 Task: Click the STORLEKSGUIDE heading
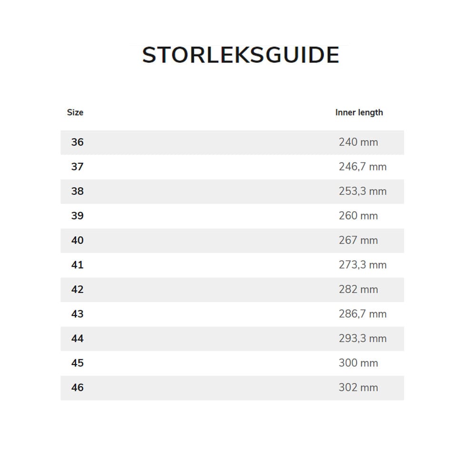(240, 55)
